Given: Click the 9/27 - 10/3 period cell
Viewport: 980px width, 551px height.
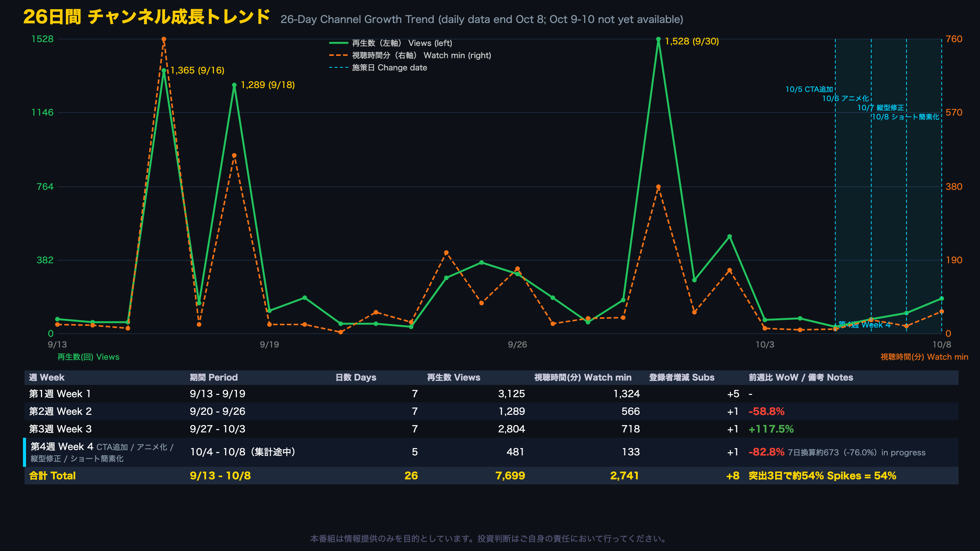Looking at the screenshot, I should [x=217, y=429].
